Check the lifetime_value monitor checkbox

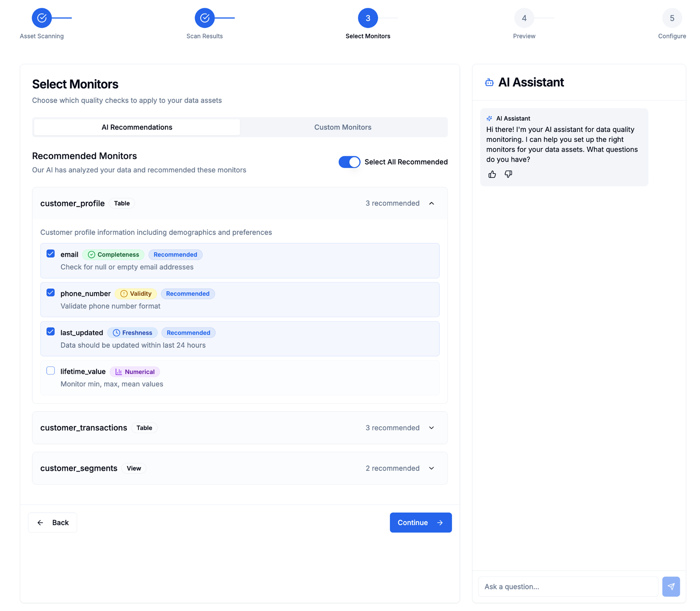50,371
